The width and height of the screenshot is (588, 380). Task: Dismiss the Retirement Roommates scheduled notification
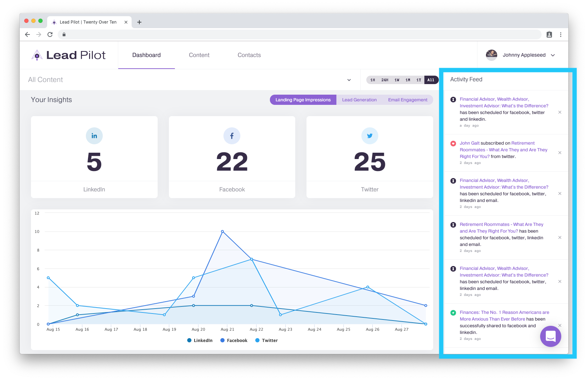tap(560, 237)
